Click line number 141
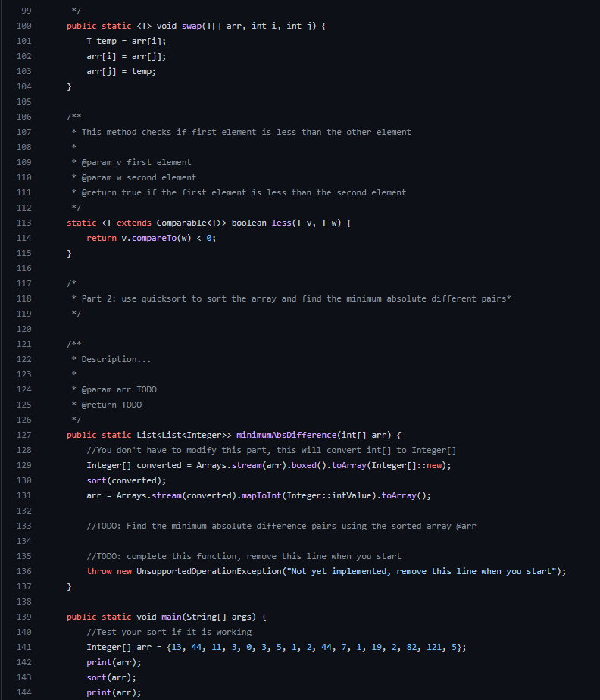 coord(24,647)
